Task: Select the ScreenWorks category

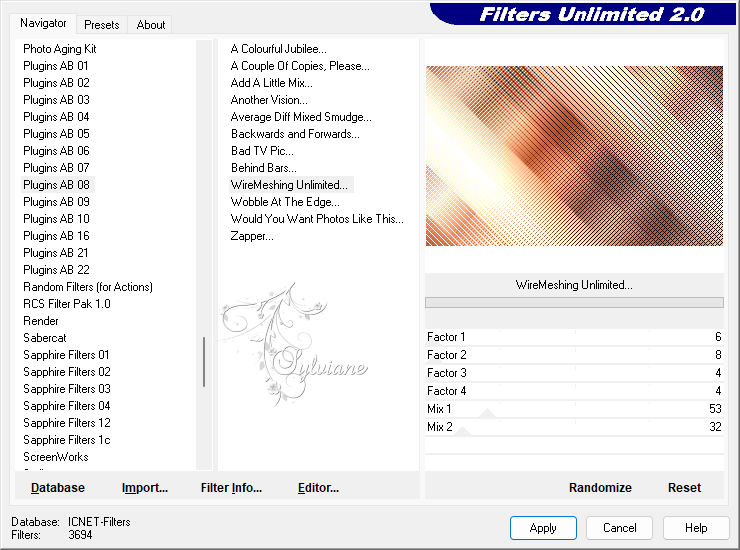Action: click(56, 457)
